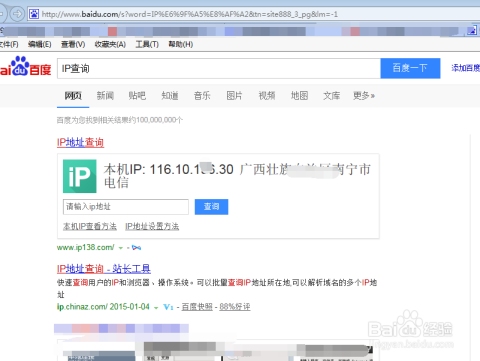Click the www.ip138.com/ green URL
Image resolution: width=480 pixels, height=361 pixels.
[x=86, y=247]
